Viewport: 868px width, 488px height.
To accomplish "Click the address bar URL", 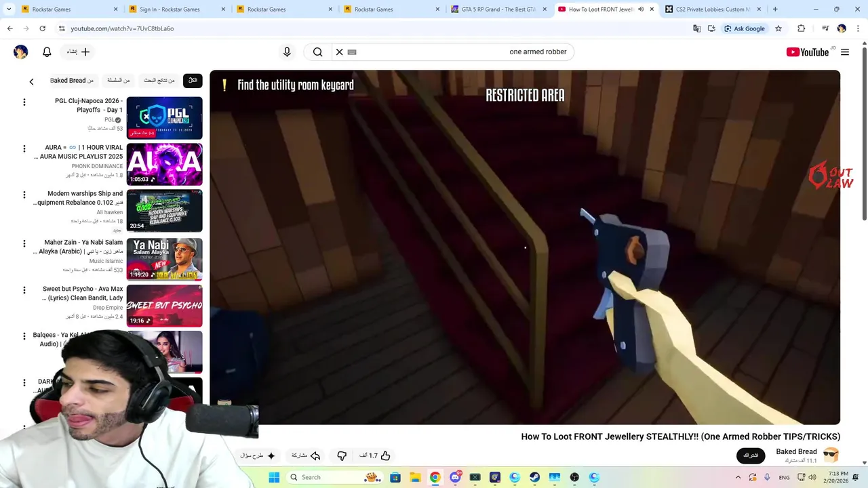I will coord(122,28).
